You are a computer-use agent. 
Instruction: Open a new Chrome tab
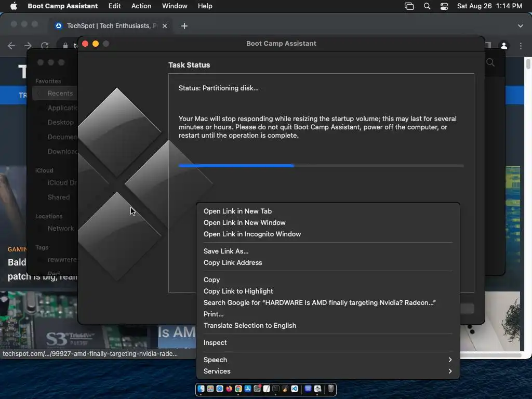coord(184,26)
